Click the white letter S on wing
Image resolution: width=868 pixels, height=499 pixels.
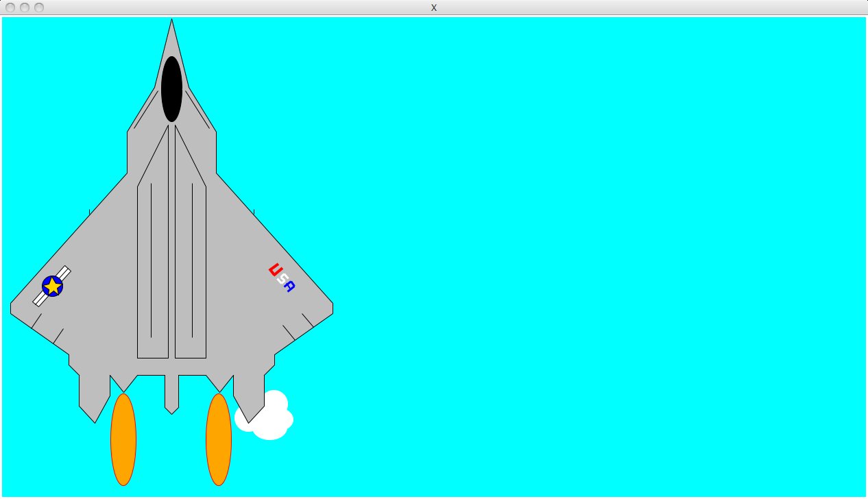281,278
